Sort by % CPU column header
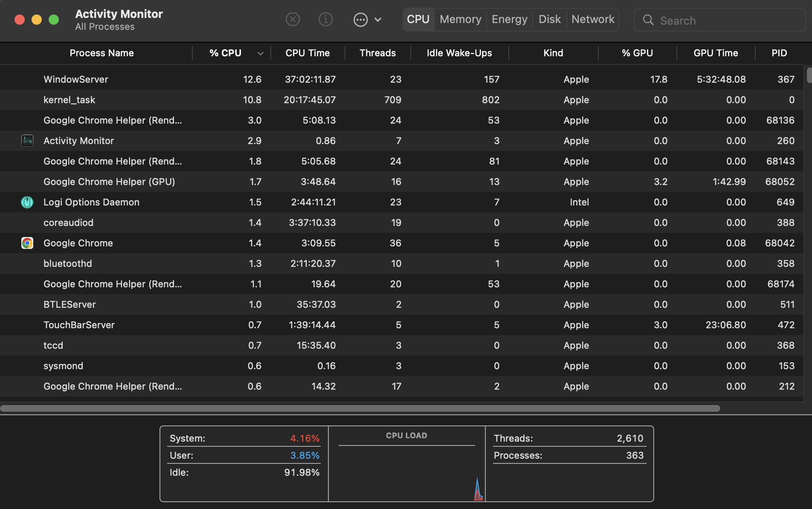Viewport: 812px width, 509px height. [225, 53]
